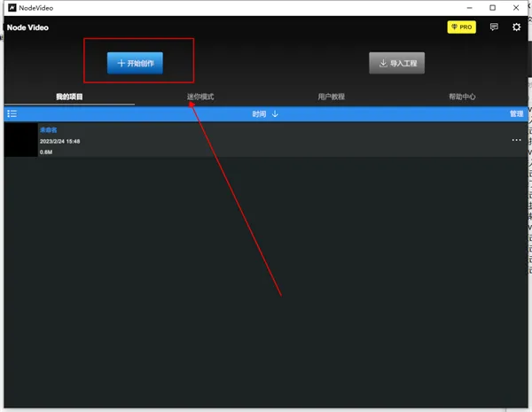The height and width of the screenshot is (412, 532).
Task: Click the 开始创作 start creating button
Action: [x=135, y=63]
